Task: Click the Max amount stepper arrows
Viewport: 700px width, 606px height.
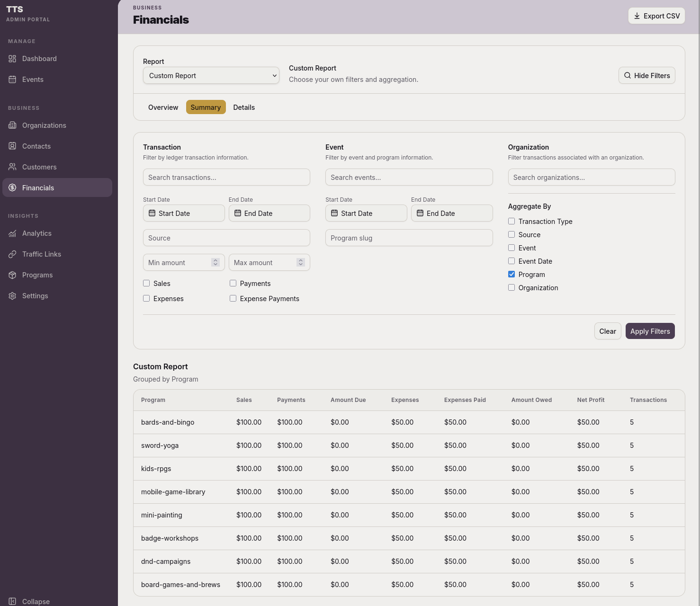Action: point(301,262)
